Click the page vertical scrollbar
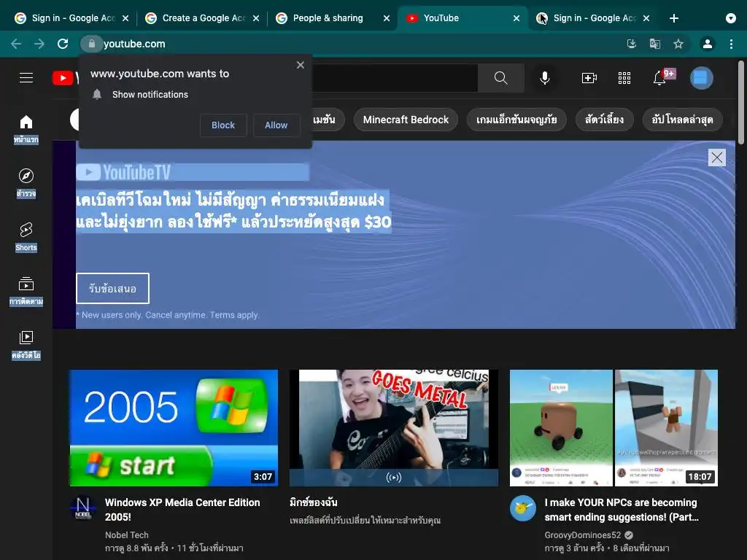Image resolution: width=747 pixels, height=560 pixels. point(741,102)
